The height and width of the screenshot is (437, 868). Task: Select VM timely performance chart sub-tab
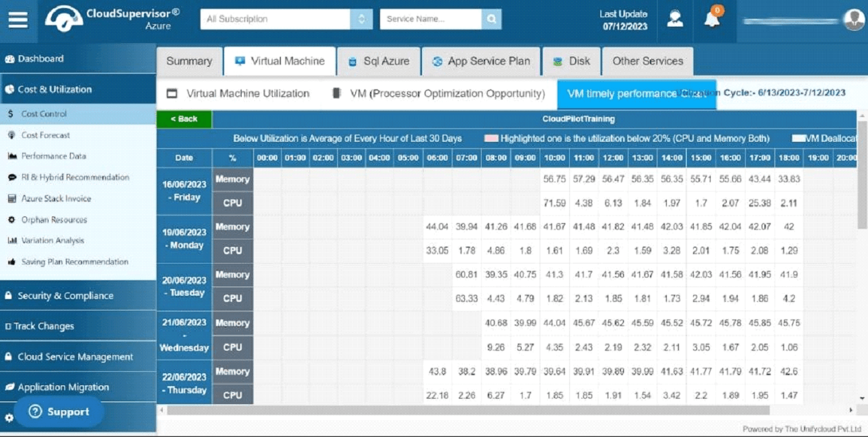(x=637, y=94)
